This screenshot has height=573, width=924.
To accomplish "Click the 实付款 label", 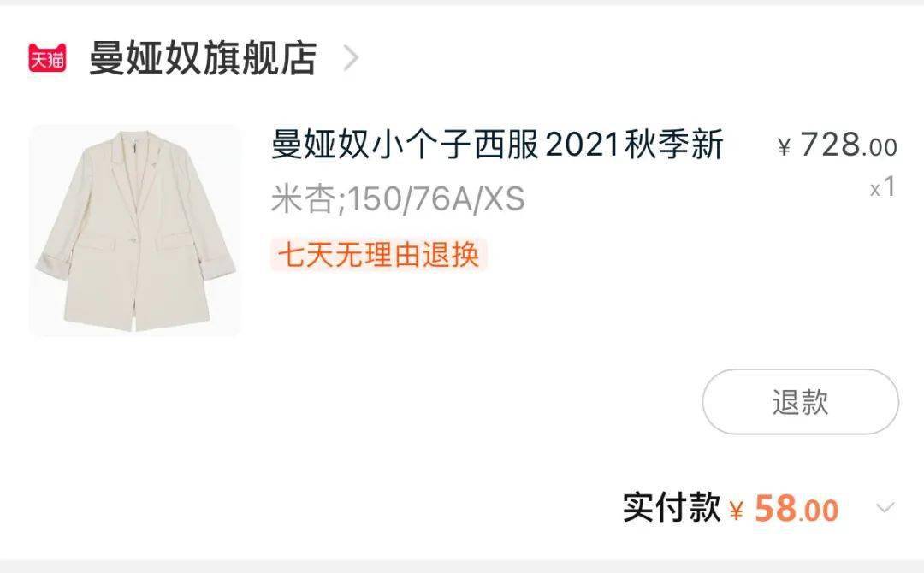I will click(x=672, y=508).
